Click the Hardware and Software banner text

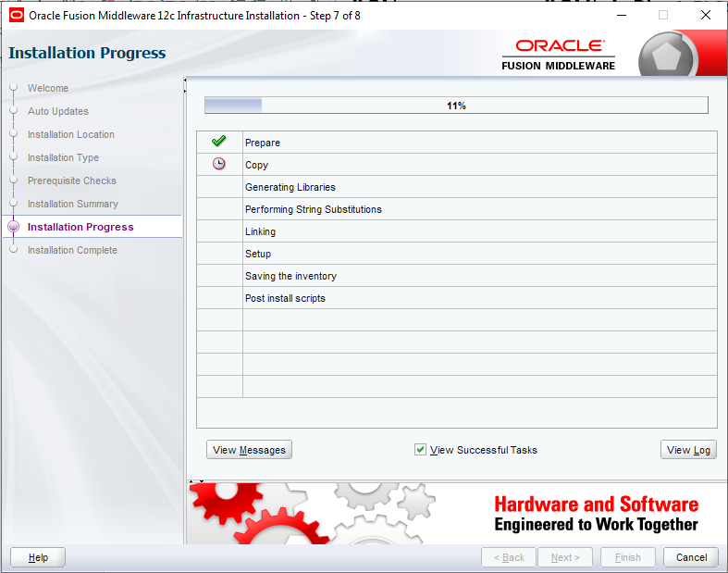pos(596,514)
